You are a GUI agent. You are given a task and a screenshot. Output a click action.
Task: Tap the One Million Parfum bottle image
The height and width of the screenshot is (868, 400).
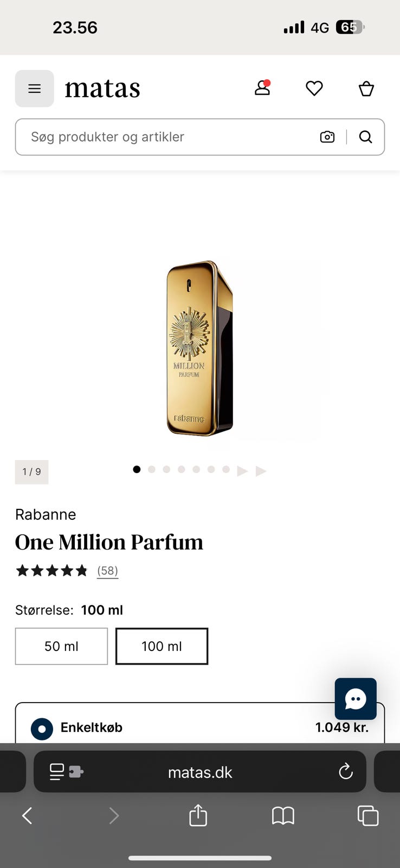click(199, 348)
